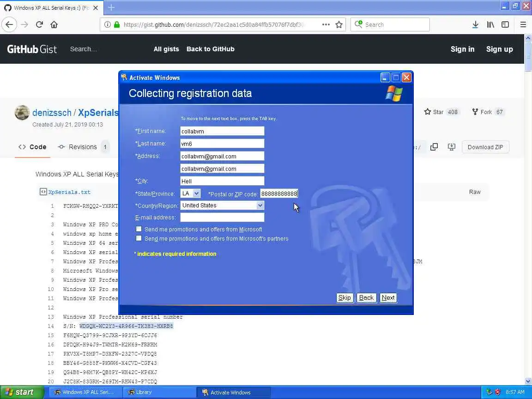532x399 pixels.
Task: Click the browser Search box
Action: [390, 24]
